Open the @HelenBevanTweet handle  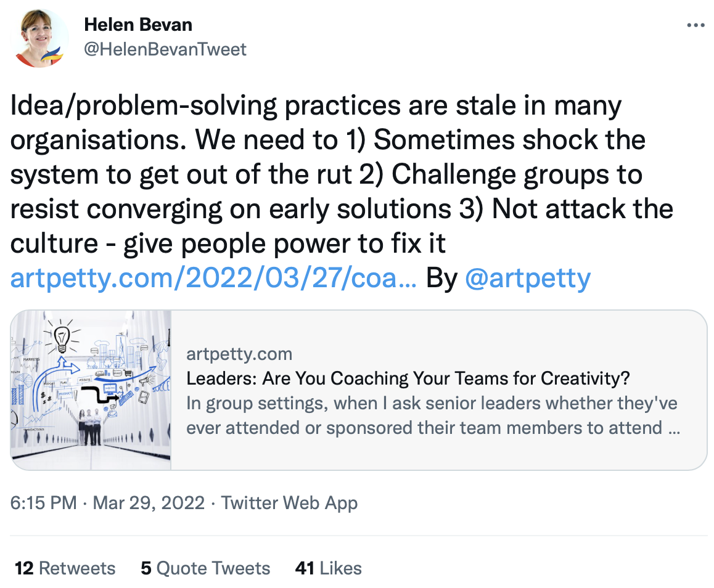[165, 49]
